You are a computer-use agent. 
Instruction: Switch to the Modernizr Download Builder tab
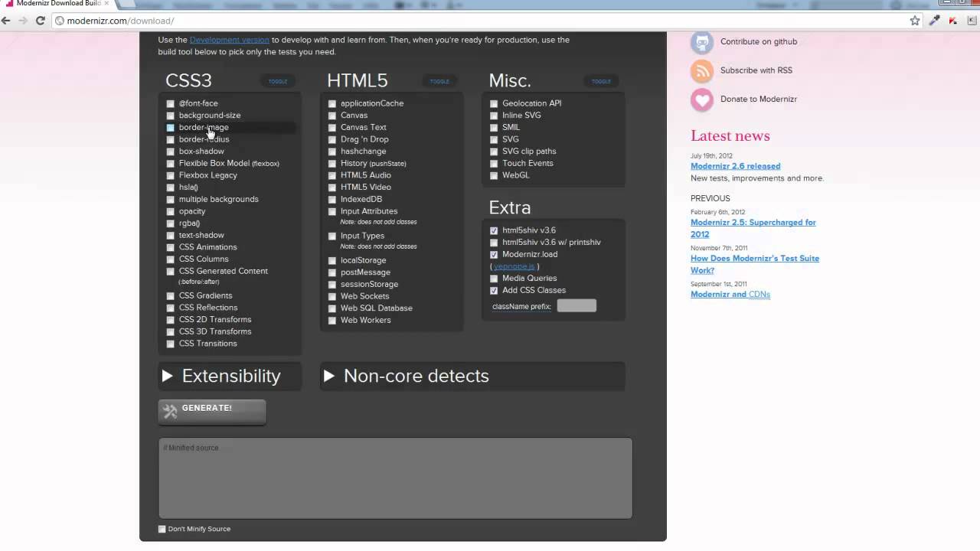click(57, 3)
